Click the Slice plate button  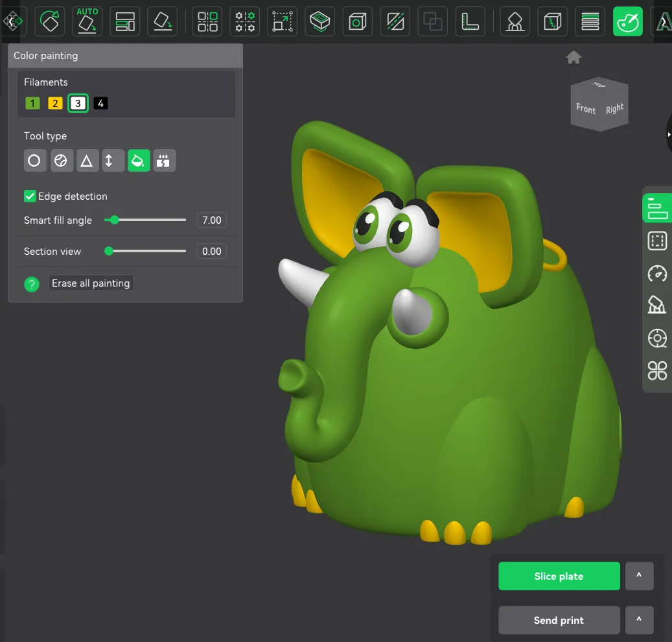click(x=559, y=576)
